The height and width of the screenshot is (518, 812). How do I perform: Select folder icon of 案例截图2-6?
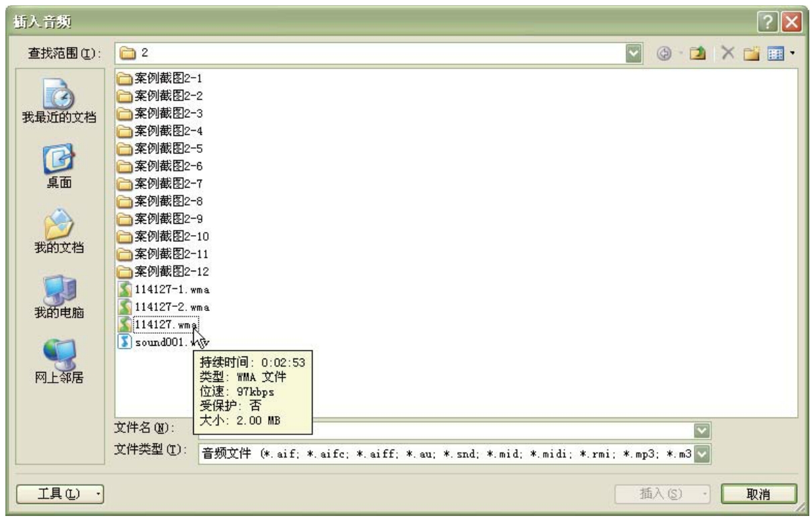coord(125,166)
